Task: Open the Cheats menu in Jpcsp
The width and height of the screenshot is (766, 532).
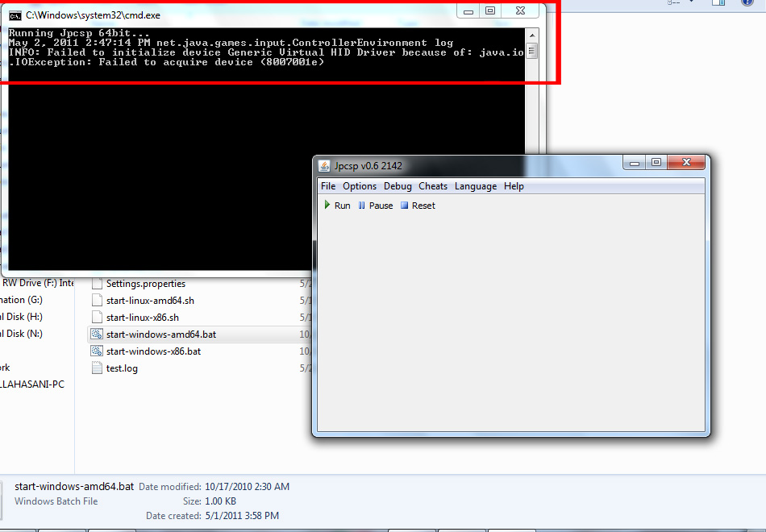Action: click(433, 186)
